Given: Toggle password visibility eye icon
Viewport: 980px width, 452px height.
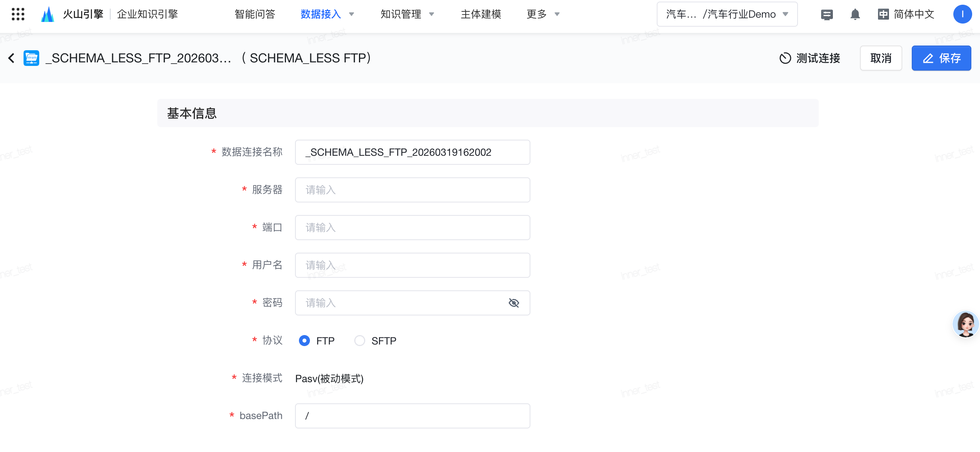Looking at the screenshot, I should tap(514, 303).
